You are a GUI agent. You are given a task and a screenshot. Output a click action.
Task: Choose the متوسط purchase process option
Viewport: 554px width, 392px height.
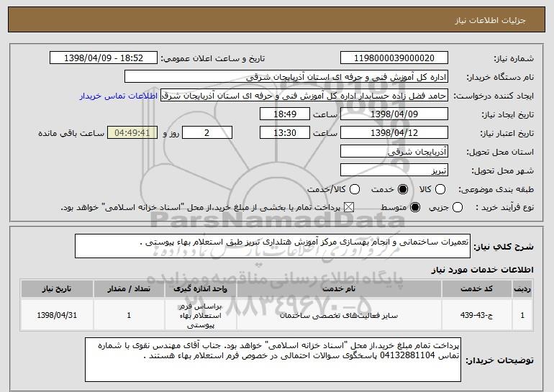point(415,207)
